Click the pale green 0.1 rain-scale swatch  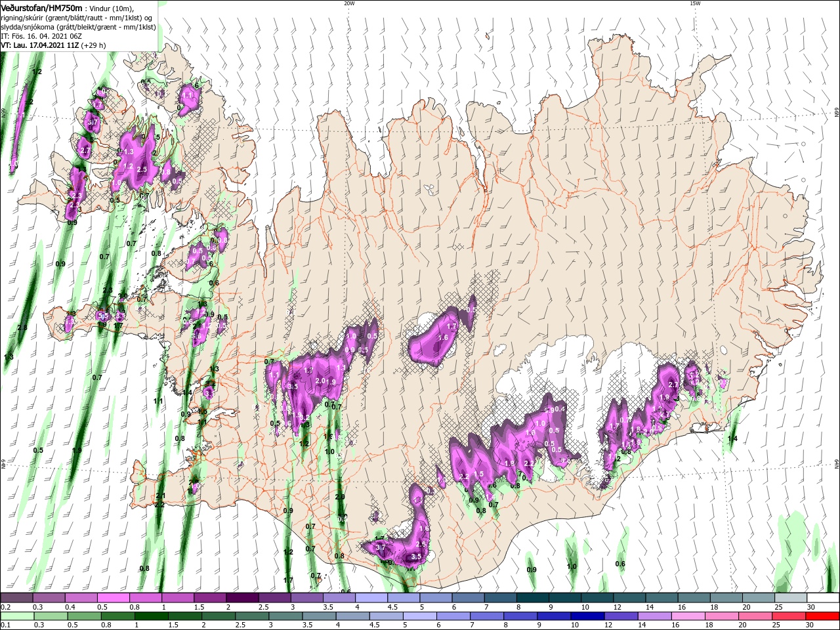click(x=16, y=616)
